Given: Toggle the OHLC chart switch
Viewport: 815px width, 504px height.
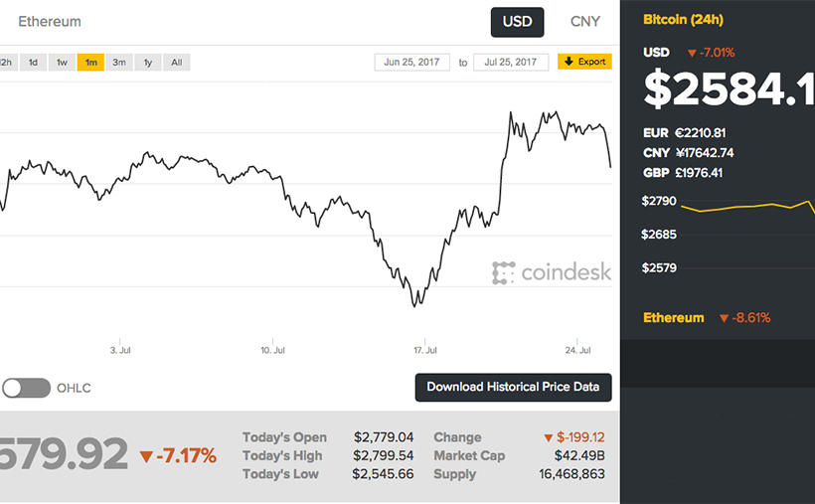Looking at the screenshot, I should pyautogui.click(x=27, y=388).
